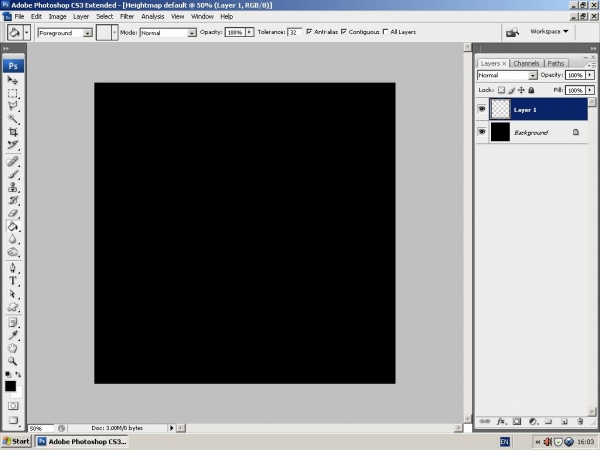Open the tool preset picker arrow
Screen dimensions: 600x450
[26, 33]
